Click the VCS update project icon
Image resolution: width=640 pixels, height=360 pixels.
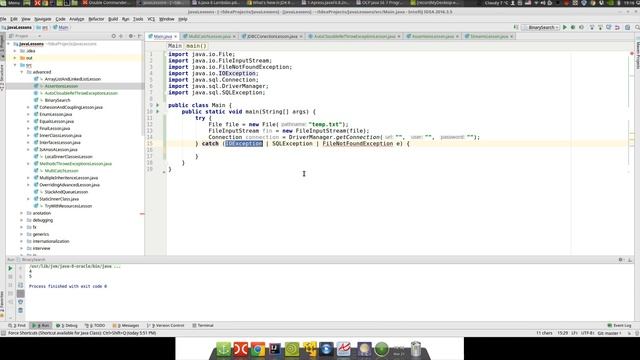592,27
